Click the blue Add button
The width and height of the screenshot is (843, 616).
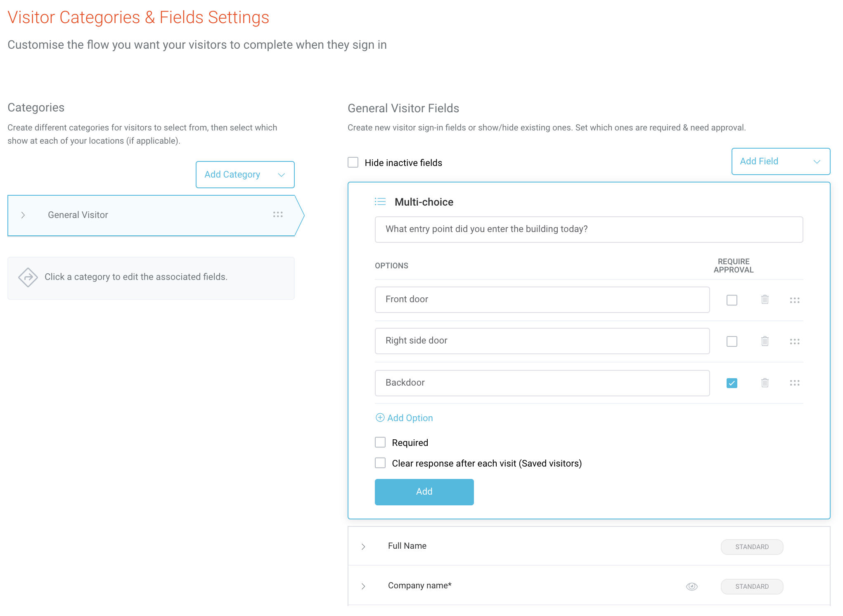(x=424, y=492)
